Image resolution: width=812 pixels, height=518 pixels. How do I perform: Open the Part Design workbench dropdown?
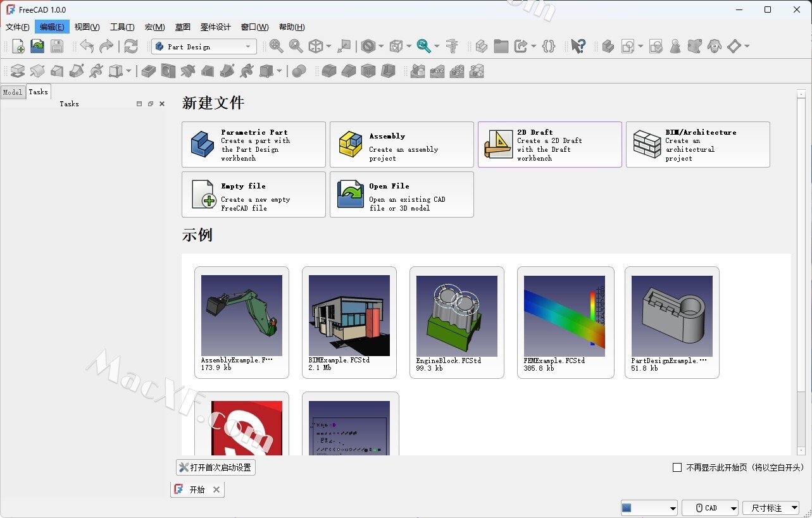[x=204, y=47]
